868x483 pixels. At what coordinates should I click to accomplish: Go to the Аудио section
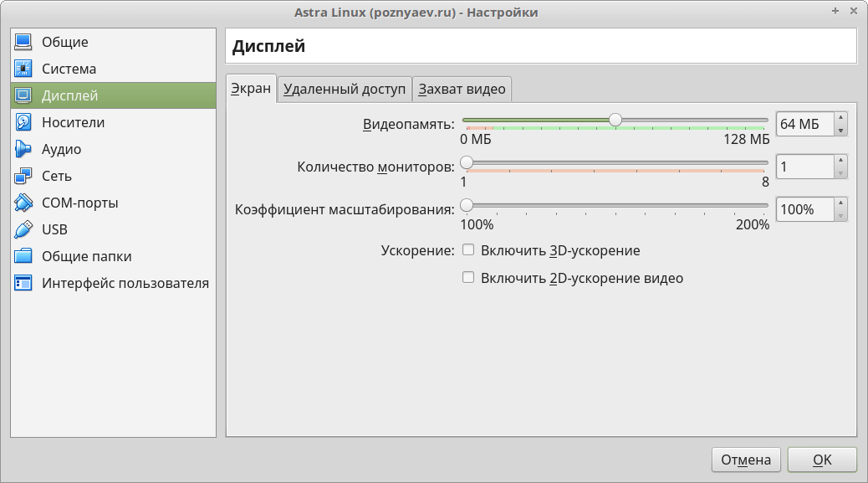click(113, 149)
